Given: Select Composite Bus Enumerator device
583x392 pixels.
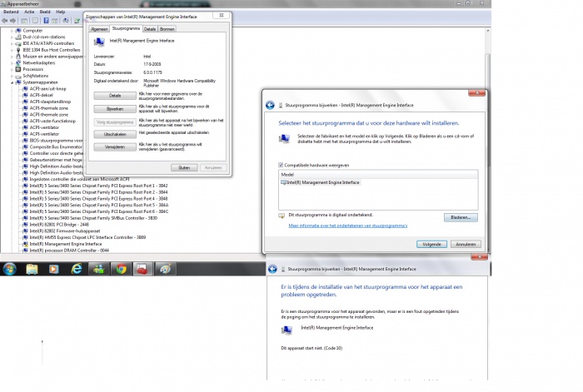Looking at the screenshot, I should tap(56, 147).
